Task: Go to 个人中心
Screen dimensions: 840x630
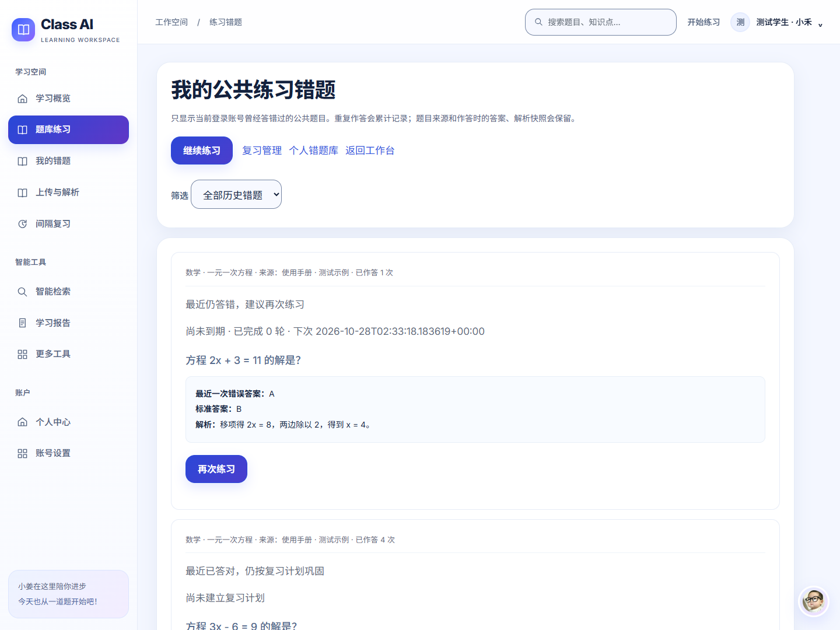Action: tap(68, 422)
